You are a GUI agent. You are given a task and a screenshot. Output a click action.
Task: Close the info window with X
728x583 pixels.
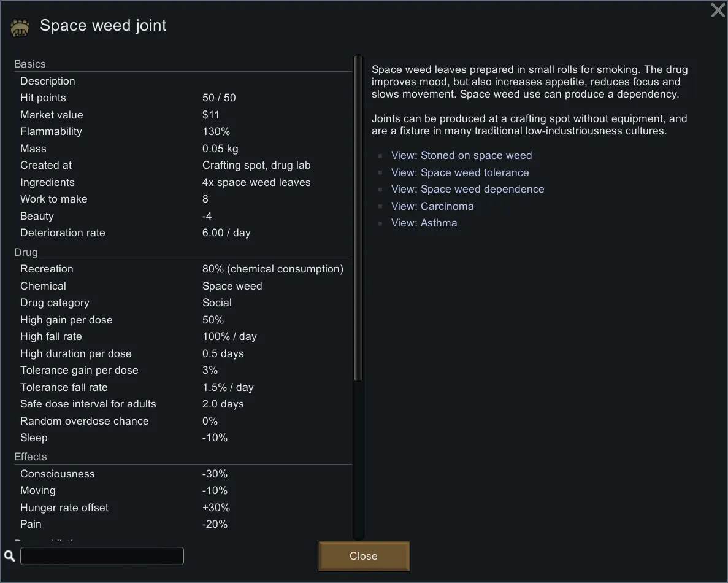coord(718,10)
